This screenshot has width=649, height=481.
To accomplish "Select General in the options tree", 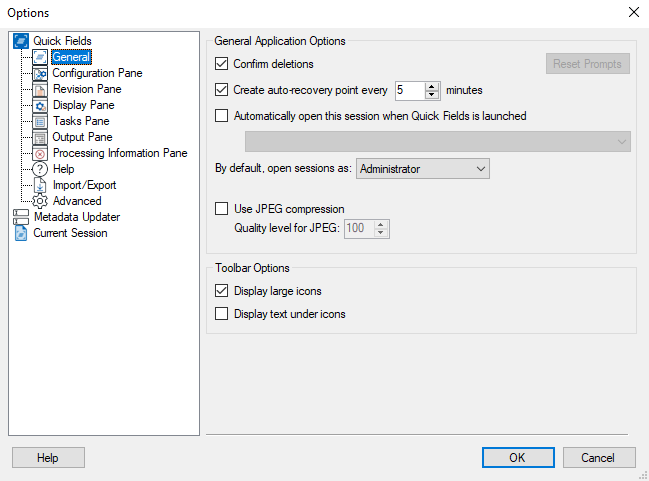I will (x=71, y=57).
